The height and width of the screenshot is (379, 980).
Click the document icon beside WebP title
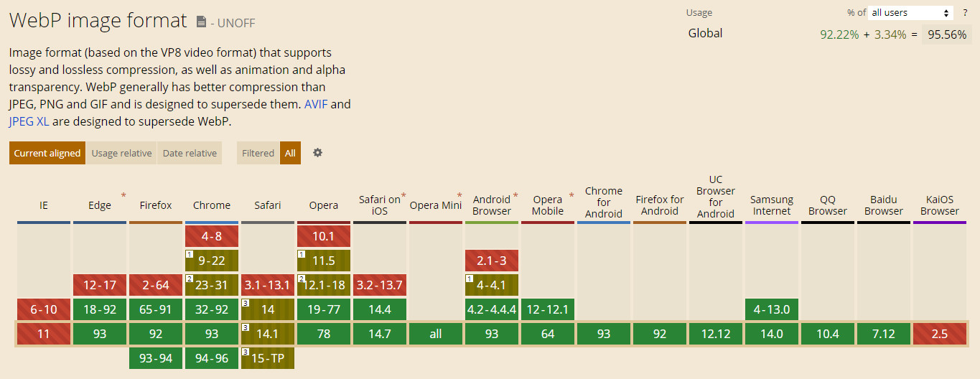pyautogui.click(x=201, y=22)
